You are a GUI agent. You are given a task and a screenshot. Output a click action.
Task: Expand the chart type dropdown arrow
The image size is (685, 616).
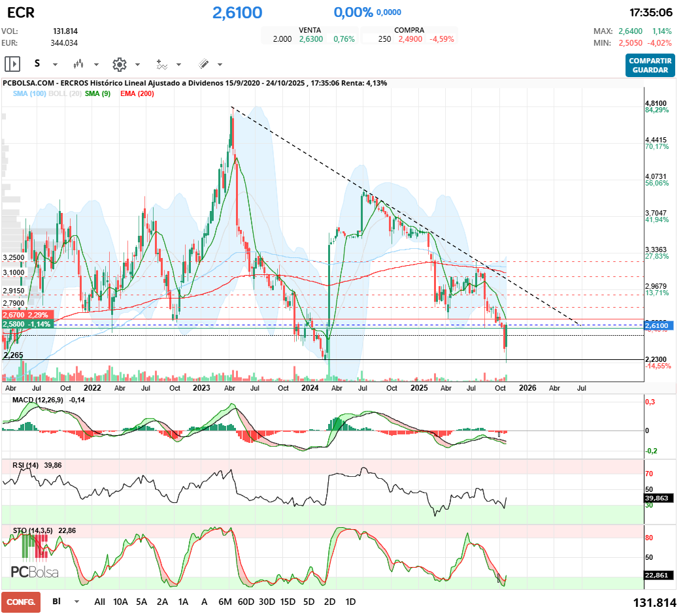pyautogui.click(x=96, y=65)
